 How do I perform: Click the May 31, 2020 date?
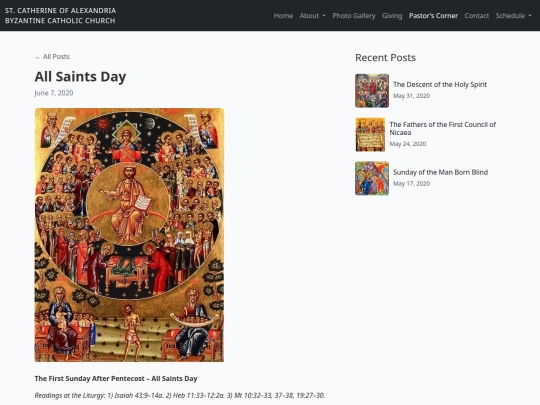(411, 96)
